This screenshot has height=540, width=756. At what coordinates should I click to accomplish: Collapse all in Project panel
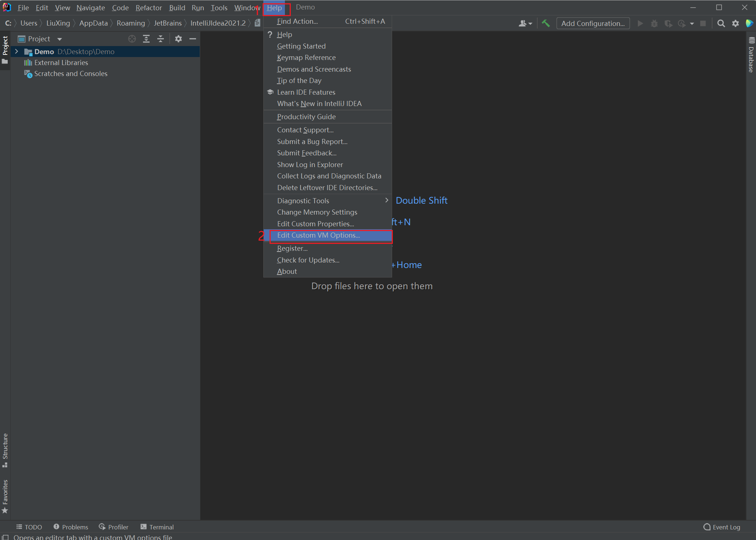pyautogui.click(x=161, y=39)
